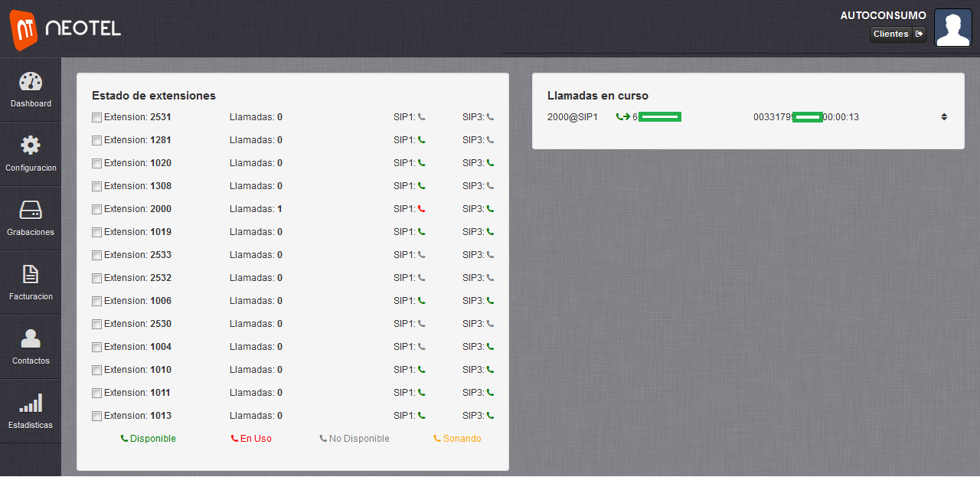Expand the 2000@SIP1 call row arrows

(944, 117)
